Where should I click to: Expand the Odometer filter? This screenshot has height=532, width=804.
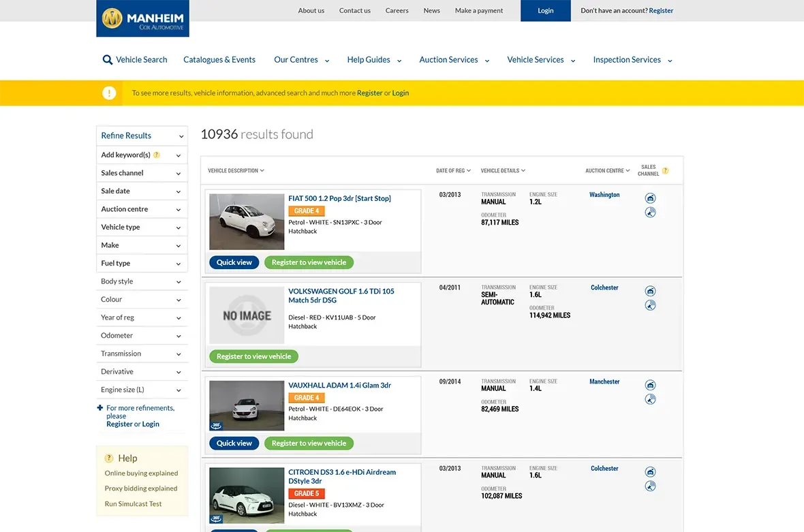[x=142, y=336]
